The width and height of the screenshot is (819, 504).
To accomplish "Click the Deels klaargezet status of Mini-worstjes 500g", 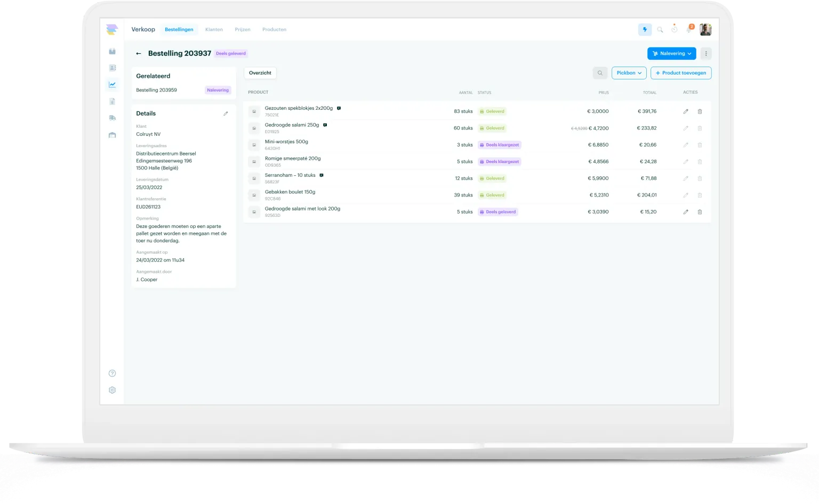I will 500,145.
